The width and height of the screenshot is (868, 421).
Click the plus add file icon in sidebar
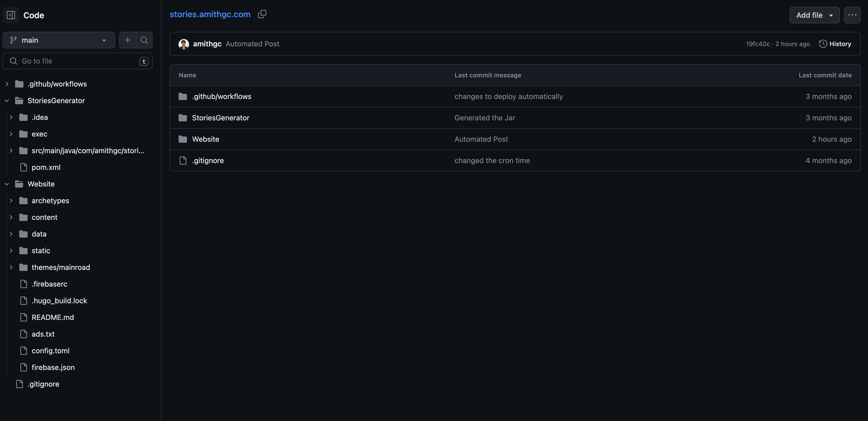[128, 40]
